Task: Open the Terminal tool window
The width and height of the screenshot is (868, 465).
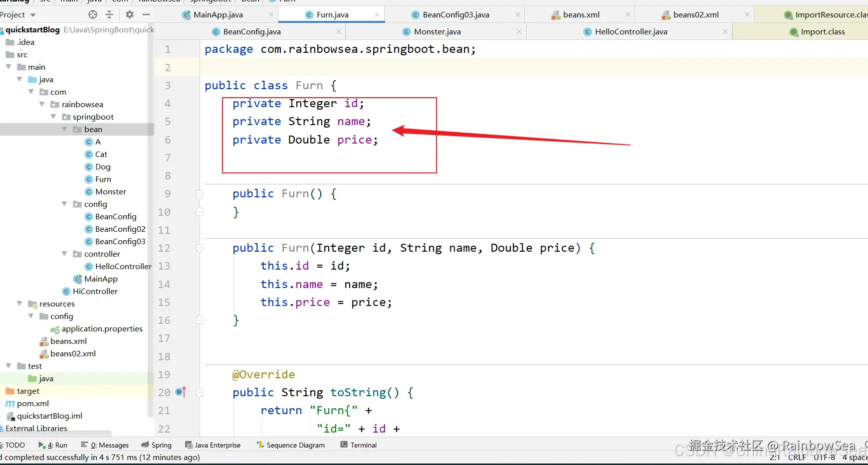Action: pos(359,445)
